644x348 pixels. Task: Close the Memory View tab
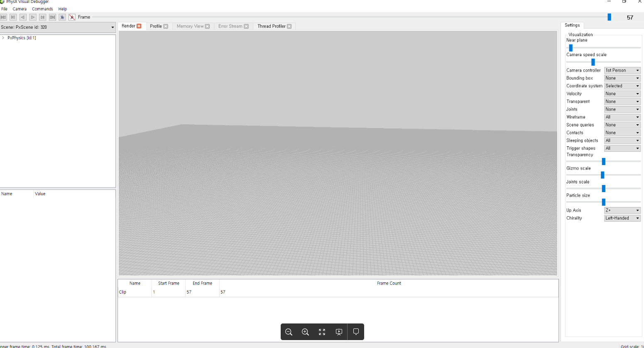[207, 26]
